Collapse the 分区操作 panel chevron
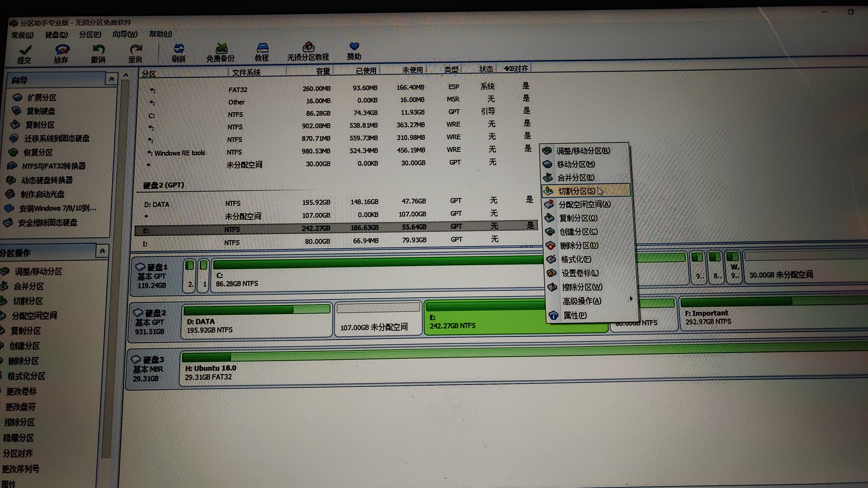868x488 pixels. (x=102, y=251)
